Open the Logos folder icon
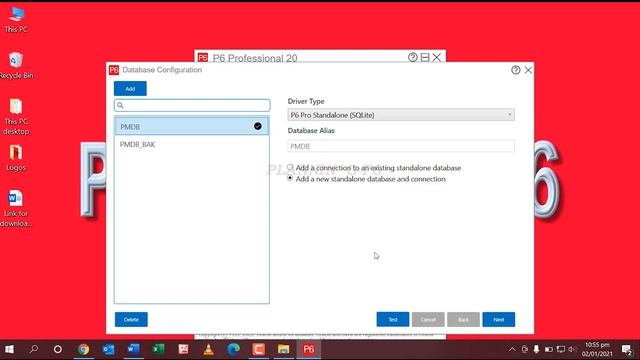The height and width of the screenshot is (360, 640). pyautogui.click(x=16, y=158)
